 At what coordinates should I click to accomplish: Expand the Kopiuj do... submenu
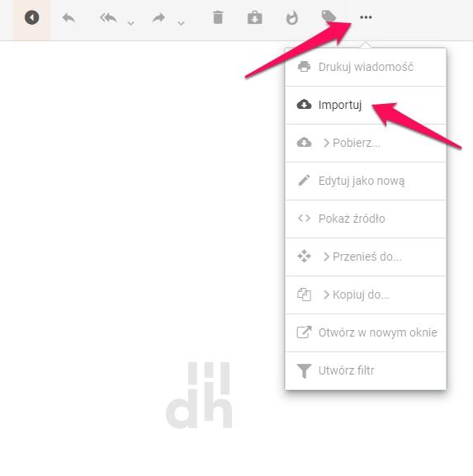coord(366,295)
